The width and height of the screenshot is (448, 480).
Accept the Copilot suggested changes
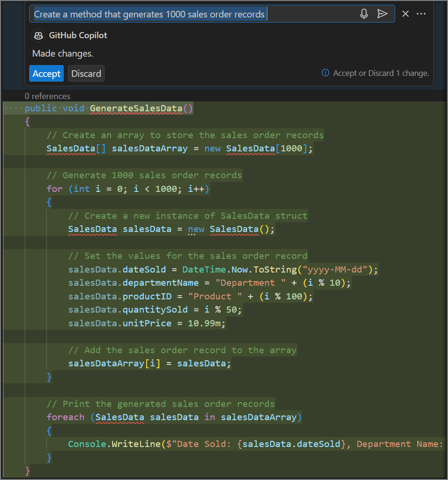[x=46, y=74]
